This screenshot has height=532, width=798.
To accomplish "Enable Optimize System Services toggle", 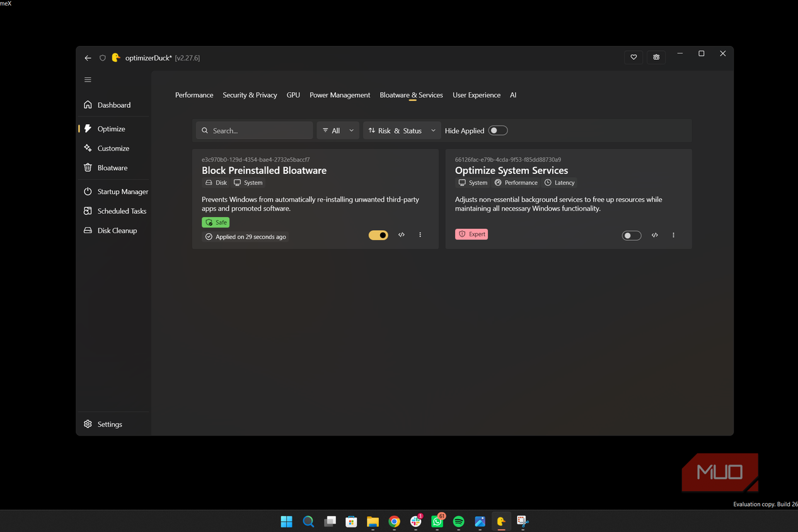I will [632, 236].
